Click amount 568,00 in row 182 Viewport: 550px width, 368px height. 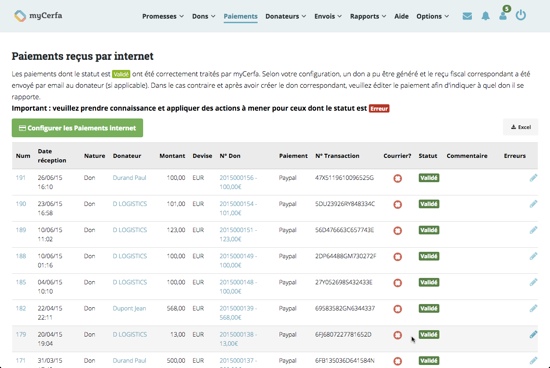click(176, 308)
